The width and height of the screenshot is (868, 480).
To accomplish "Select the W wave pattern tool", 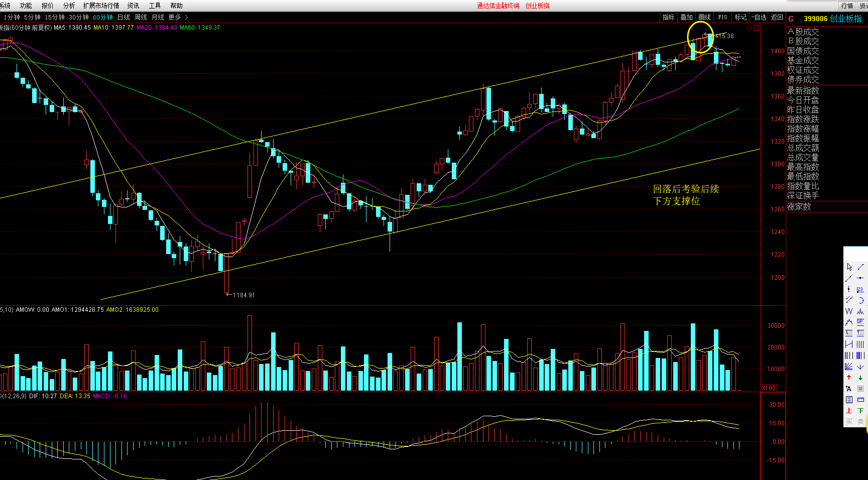I will 849,311.
